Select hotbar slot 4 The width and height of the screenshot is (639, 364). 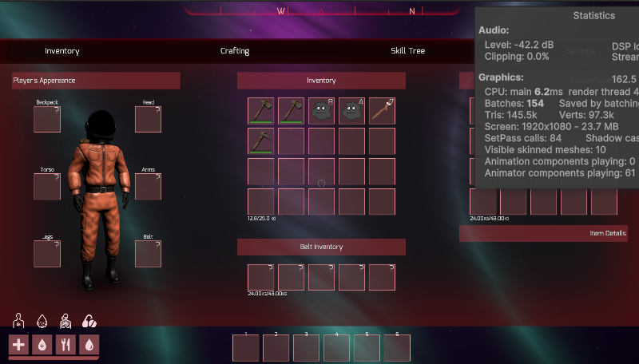click(336, 348)
